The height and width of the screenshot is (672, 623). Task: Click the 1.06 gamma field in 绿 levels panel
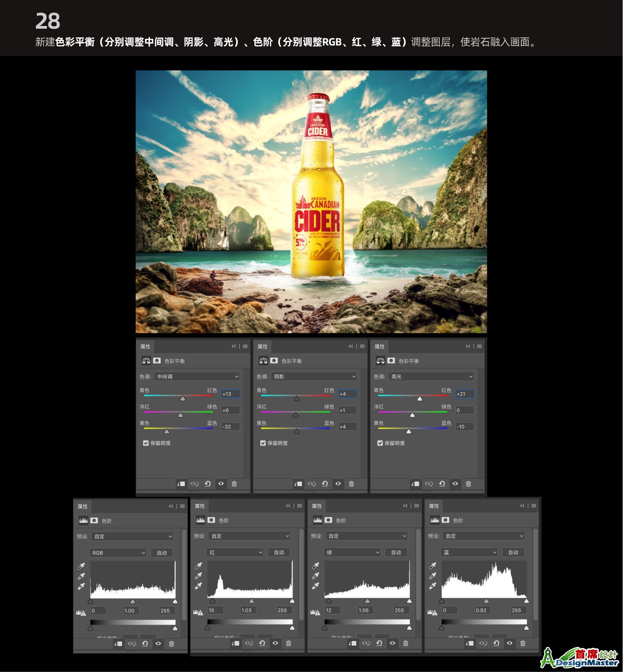pos(366,610)
